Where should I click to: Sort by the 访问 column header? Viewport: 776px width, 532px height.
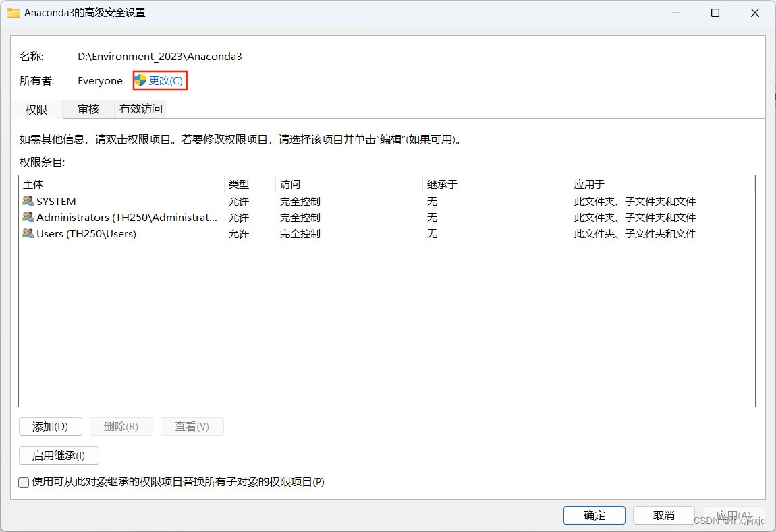(349, 185)
